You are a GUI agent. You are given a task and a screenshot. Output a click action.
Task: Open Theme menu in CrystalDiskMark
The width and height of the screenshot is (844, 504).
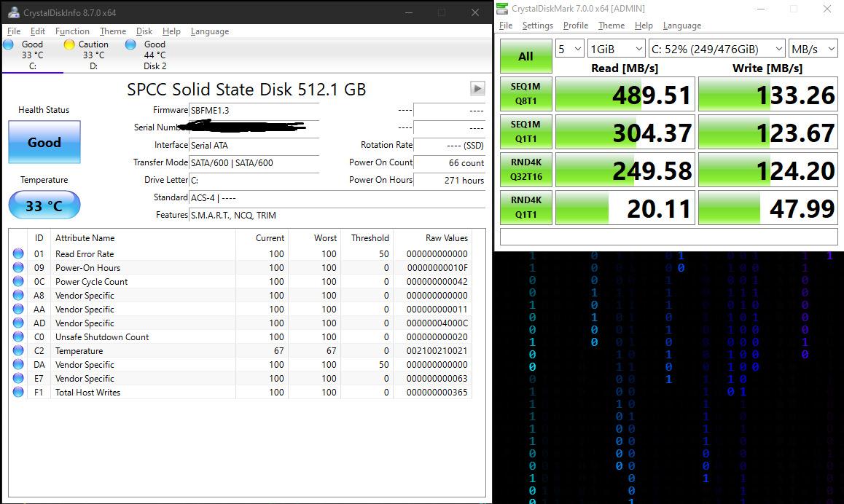[x=611, y=25]
